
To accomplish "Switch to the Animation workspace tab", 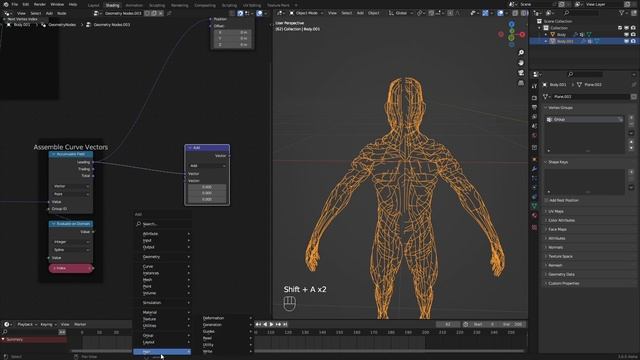I will coord(134,5).
